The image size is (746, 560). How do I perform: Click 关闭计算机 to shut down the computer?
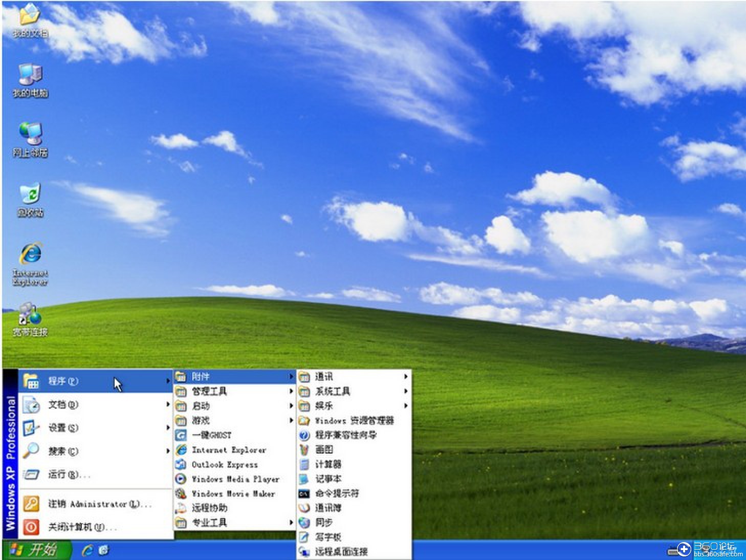[x=82, y=526]
